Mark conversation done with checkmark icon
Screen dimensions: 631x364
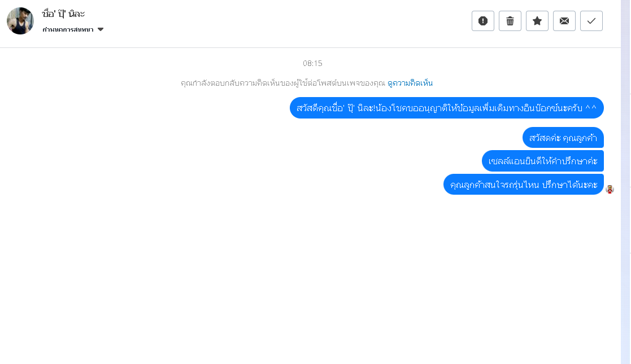point(591,21)
